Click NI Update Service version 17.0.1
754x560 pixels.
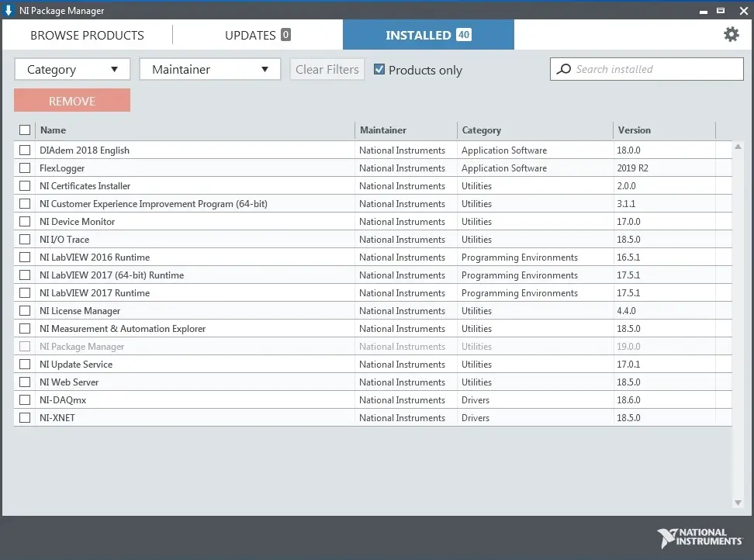(x=628, y=365)
